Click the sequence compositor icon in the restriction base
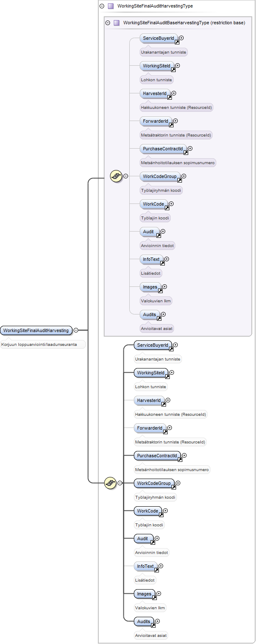Image resolution: width=256 pixels, height=644 pixels. [116, 176]
